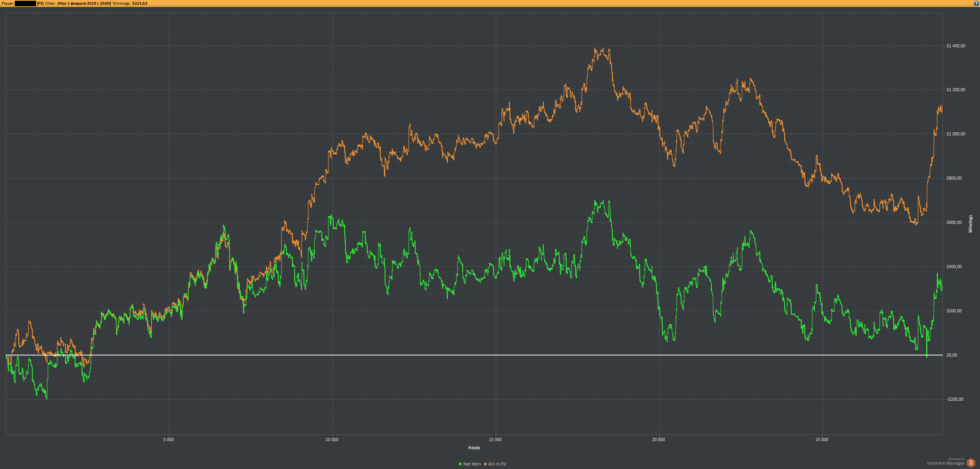
Task: Click the Winnings total $323,63 in header
Action: click(140, 3)
